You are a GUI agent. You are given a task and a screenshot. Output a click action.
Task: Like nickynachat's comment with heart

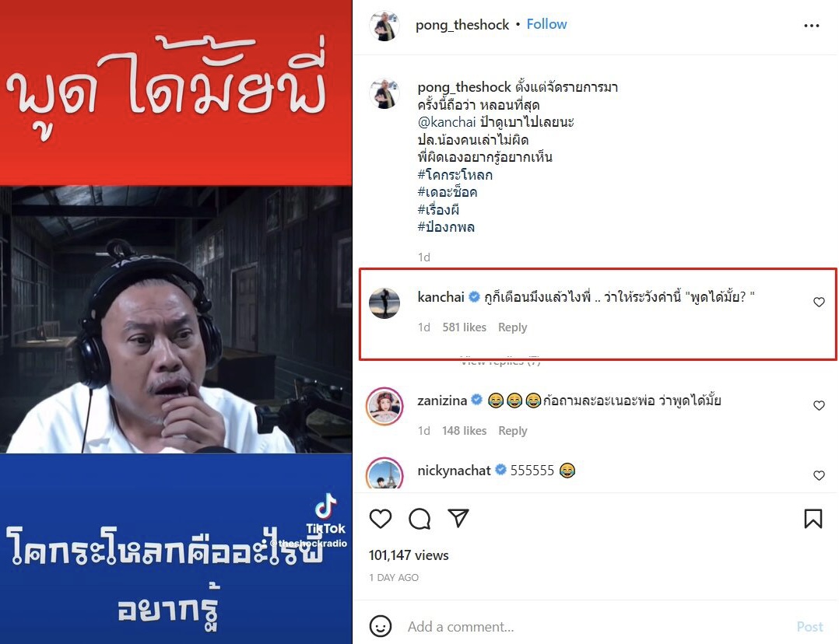[x=819, y=475]
